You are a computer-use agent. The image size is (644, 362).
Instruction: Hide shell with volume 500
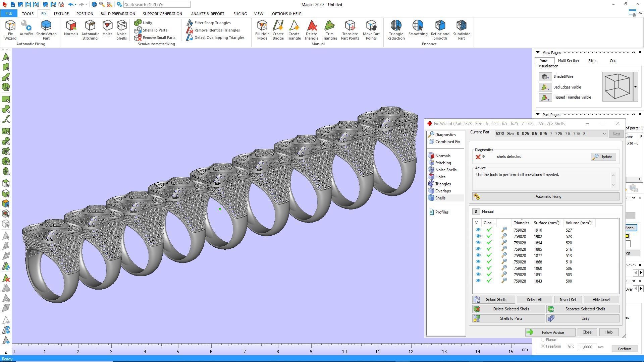tap(478, 281)
